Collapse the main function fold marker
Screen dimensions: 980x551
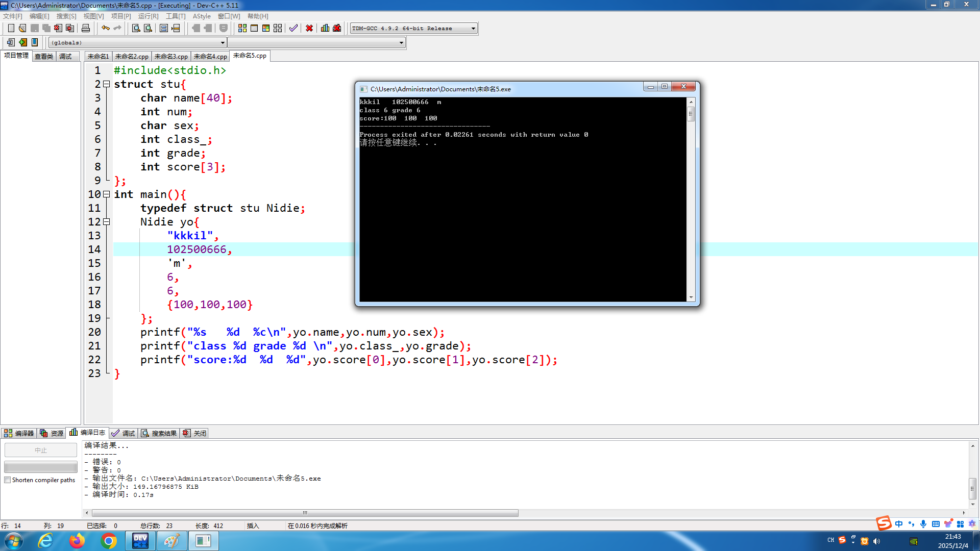[x=106, y=194]
